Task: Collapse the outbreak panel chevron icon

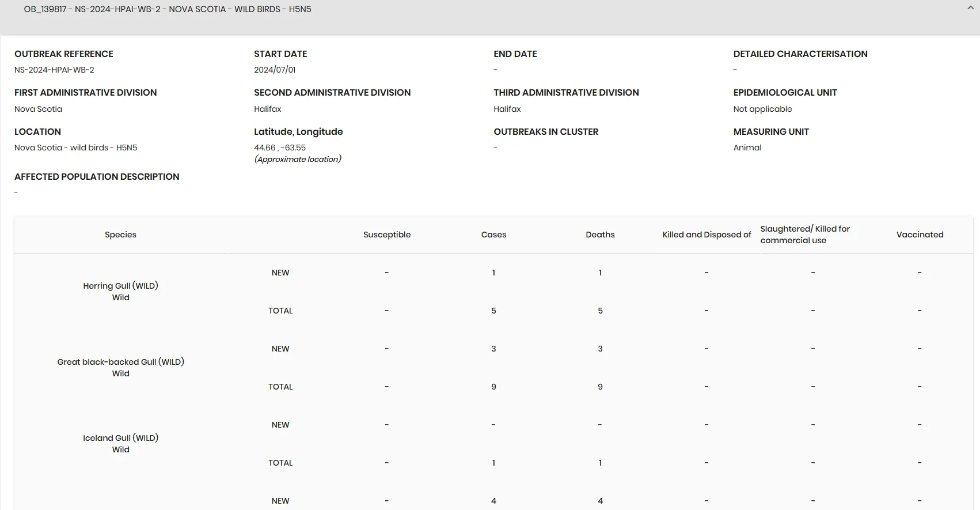Action: click(x=970, y=8)
